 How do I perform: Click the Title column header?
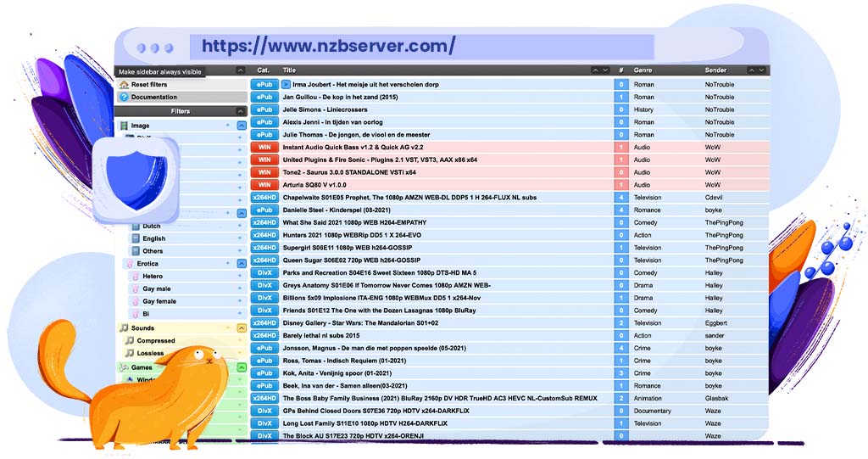[289, 70]
